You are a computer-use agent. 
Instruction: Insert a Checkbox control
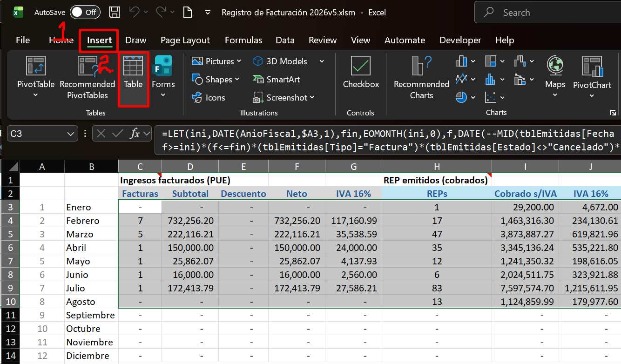[x=361, y=73]
